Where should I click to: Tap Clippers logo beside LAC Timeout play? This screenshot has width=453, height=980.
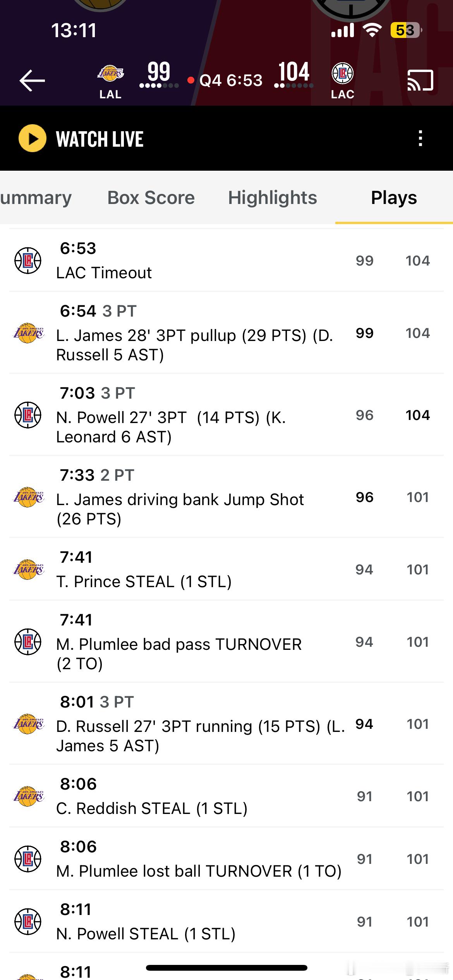pos(28,260)
